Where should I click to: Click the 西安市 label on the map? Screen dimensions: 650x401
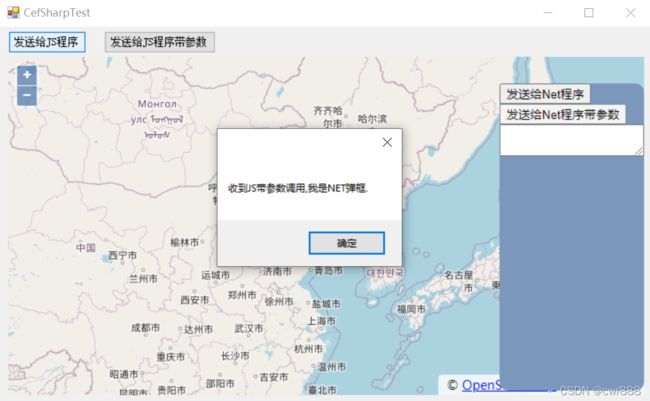tap(194, 300)
